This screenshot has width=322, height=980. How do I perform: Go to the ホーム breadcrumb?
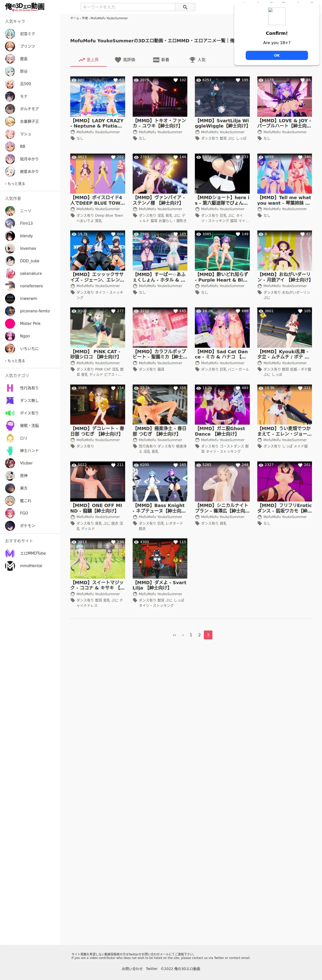coord(75,18)
